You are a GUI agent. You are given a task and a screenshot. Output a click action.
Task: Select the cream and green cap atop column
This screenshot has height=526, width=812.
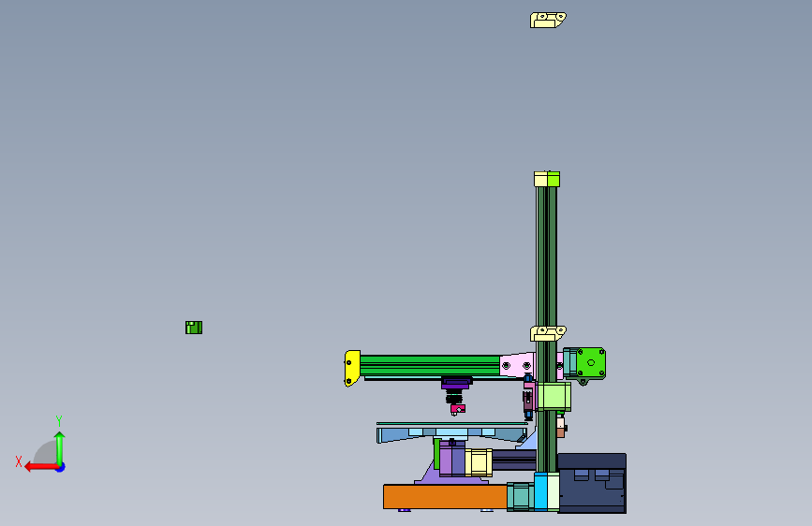click(x=547, y=179)
